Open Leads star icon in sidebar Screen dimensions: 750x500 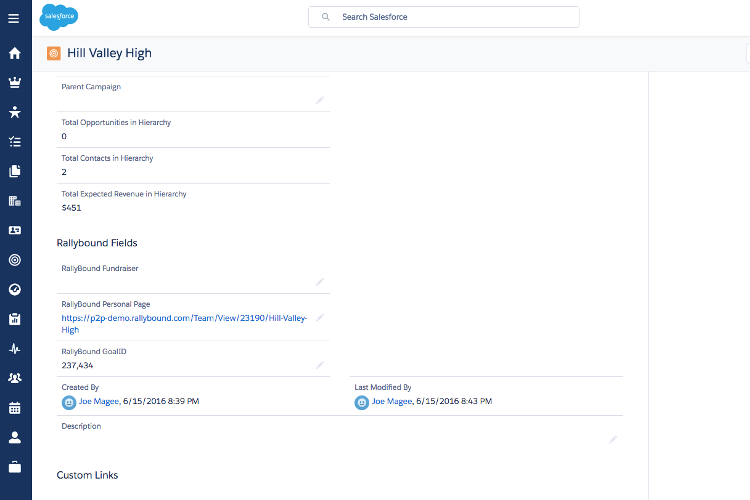click(15, 112)
